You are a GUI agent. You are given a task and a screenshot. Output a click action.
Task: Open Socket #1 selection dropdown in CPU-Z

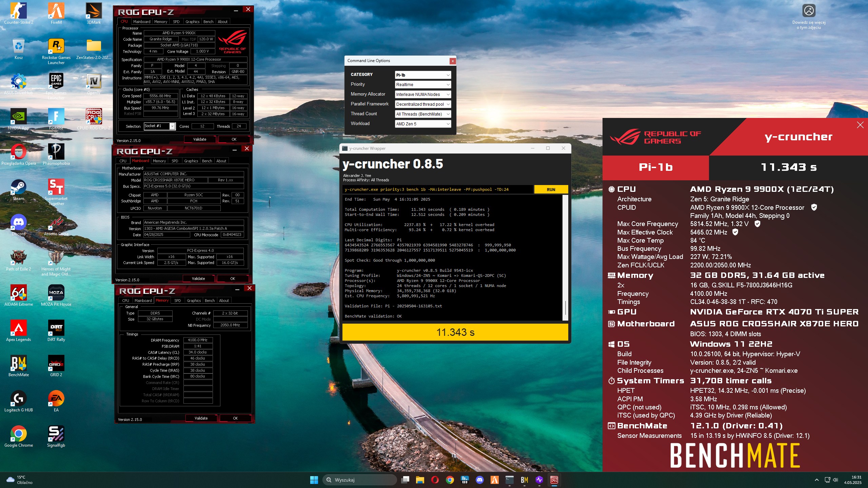coord(159,126)
